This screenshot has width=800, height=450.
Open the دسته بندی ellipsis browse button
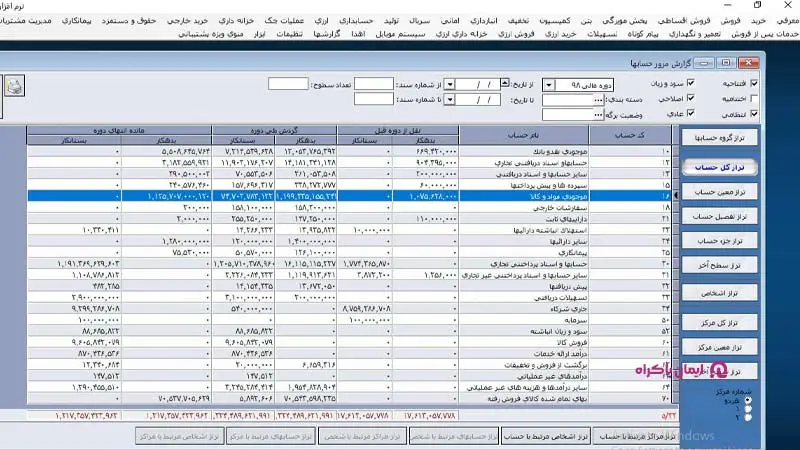(598, 100)
